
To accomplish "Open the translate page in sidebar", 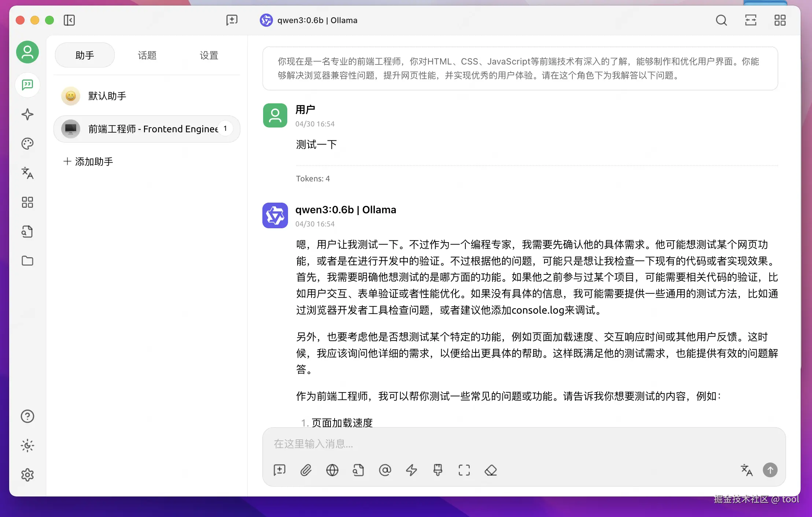I will point(27,173).
